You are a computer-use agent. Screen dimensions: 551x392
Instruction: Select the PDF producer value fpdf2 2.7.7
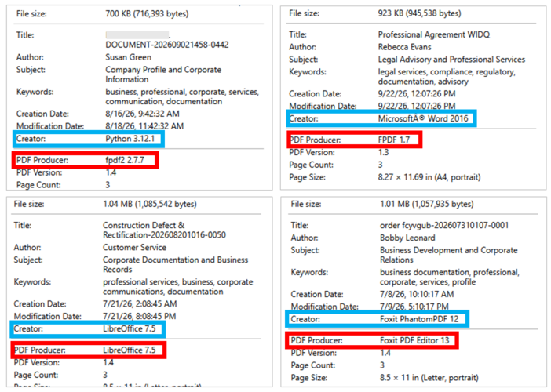tap(125, 160)
